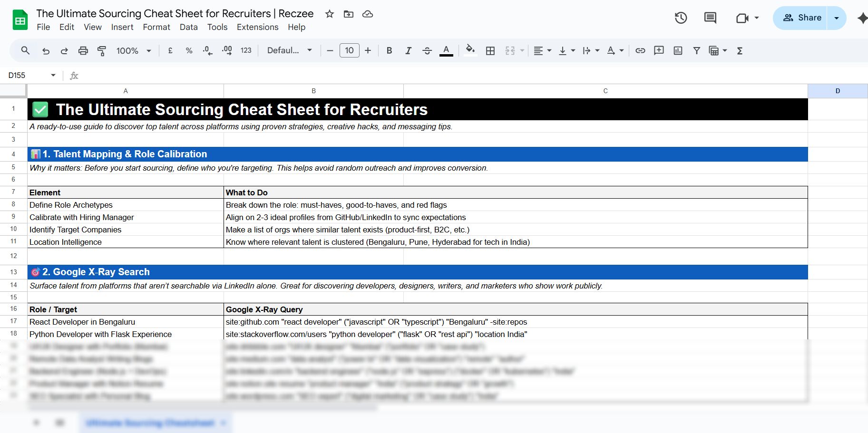Open the Extensions menu

(x=258, y=27)
